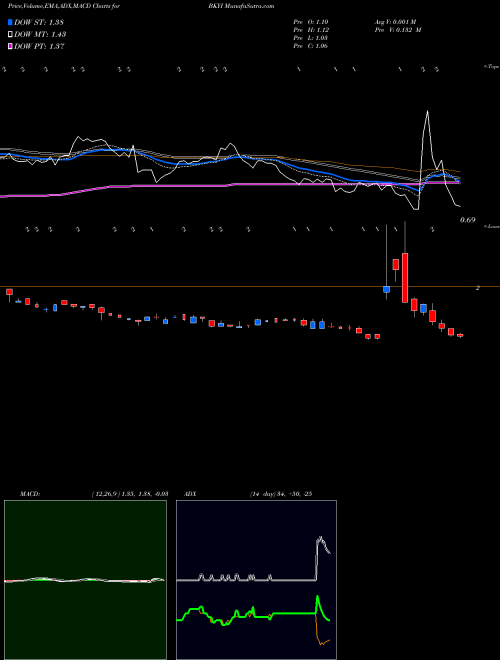
Task: Click the green ADX line spike
Action: coord(317,597)
